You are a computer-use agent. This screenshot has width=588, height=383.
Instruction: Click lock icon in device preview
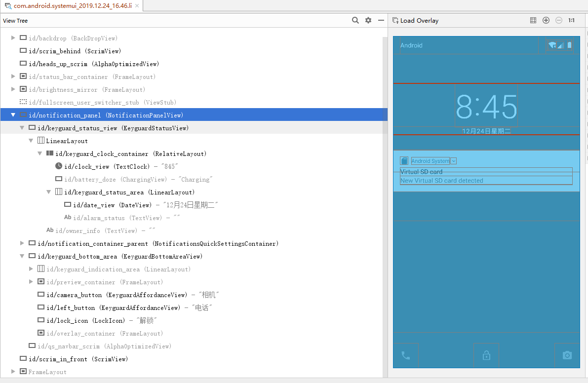coord(486,355)
